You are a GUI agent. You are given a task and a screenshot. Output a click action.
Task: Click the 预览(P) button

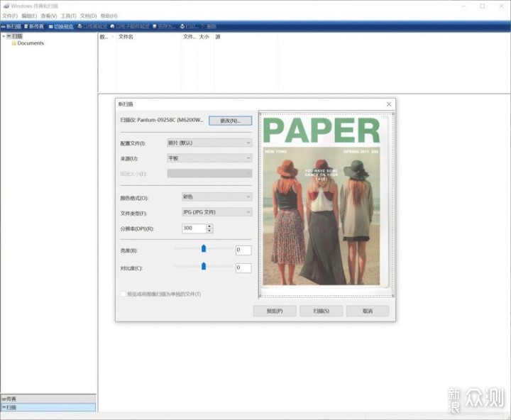(275, 311)
